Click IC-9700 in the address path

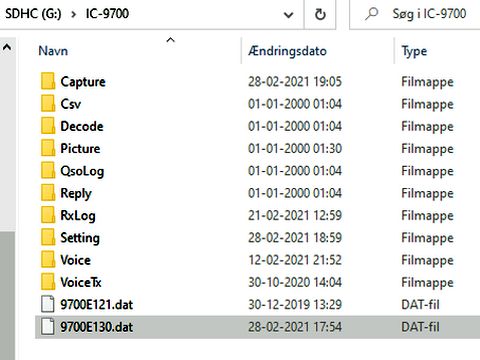pyautogui.click(x=107, y=14)
